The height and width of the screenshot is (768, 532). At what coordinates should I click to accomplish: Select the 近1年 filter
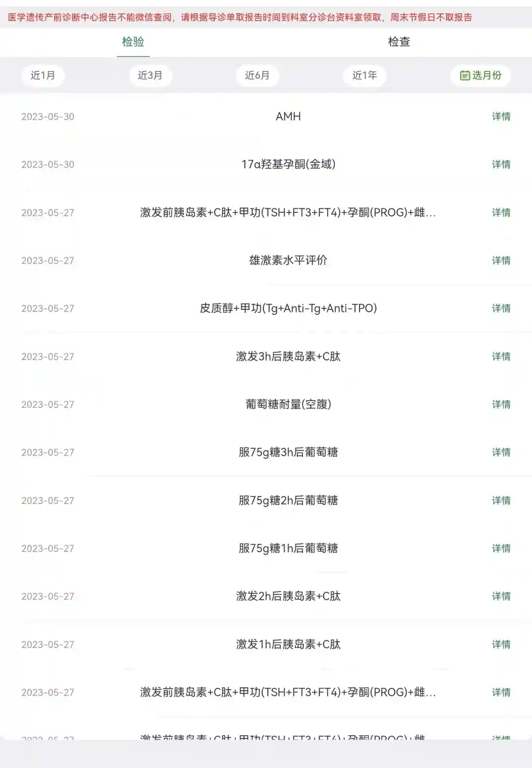365,75
